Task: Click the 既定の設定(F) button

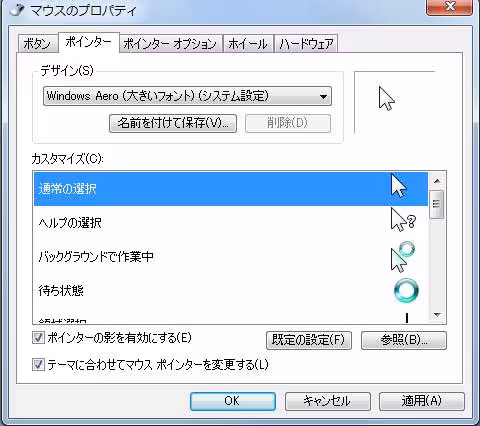Action: point(309,340)
